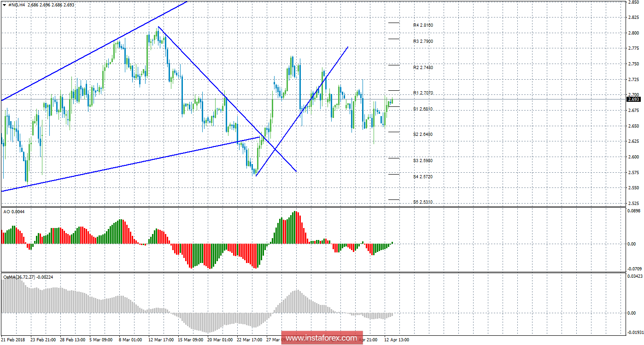The height and width of the screenshot is (345, 644).
Task: Click 2.800 on the price axis
Action: pos(633,33)
